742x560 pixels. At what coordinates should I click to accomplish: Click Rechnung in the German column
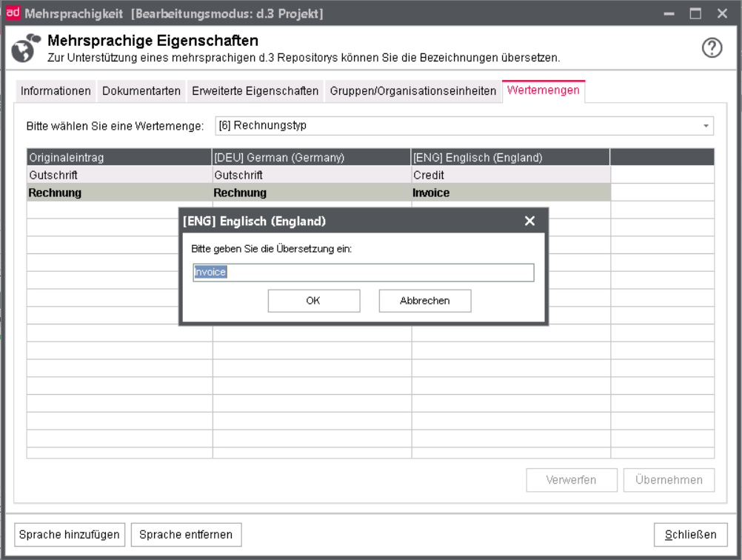311,193
